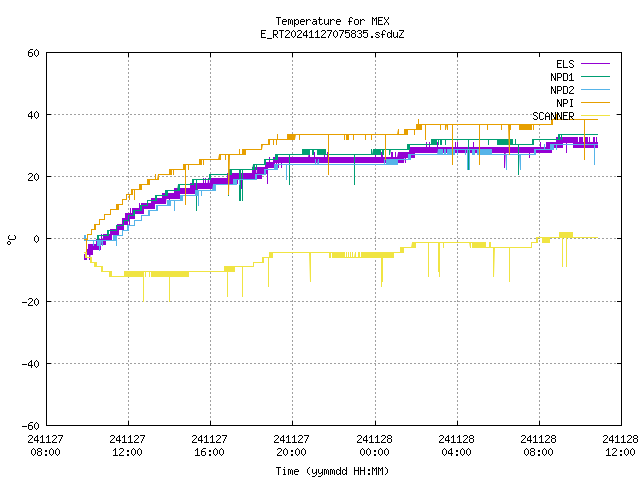Viewport: 640px width, 480px height.
Task: Click the yellow SCANNER legend line sample
Action: pos(595,116)
